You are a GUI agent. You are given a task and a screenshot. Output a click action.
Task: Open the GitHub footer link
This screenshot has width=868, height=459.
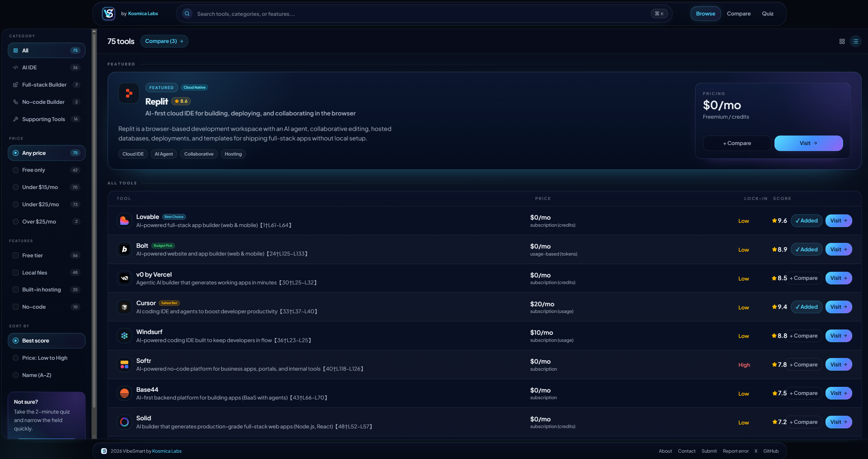(x=771, y=451)
